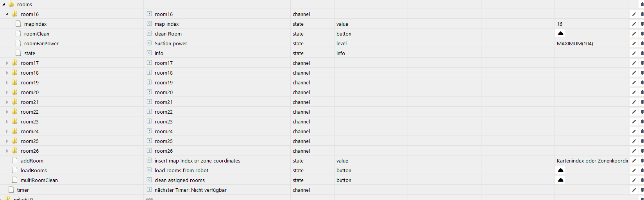Click the pencil icon for the timer channel
This screenshot has height=200, width=644.
pos(634,190)
